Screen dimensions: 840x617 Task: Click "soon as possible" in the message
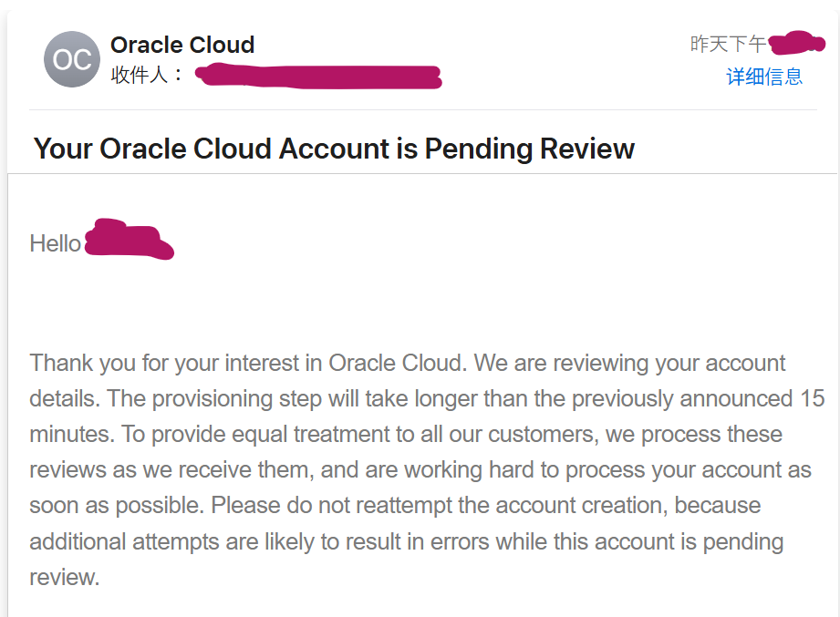(x=117, y=505)
